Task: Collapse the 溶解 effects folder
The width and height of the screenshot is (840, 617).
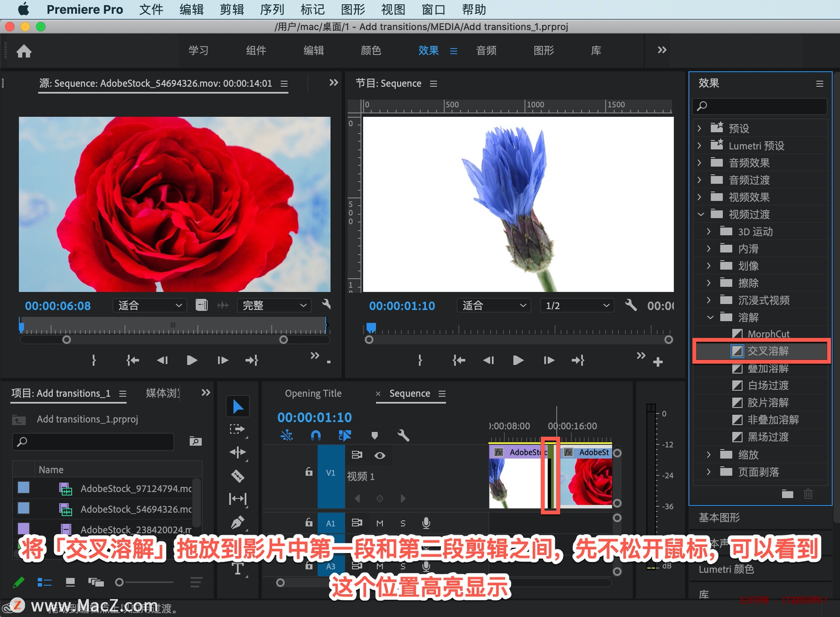Action: (x=710, y=317)
